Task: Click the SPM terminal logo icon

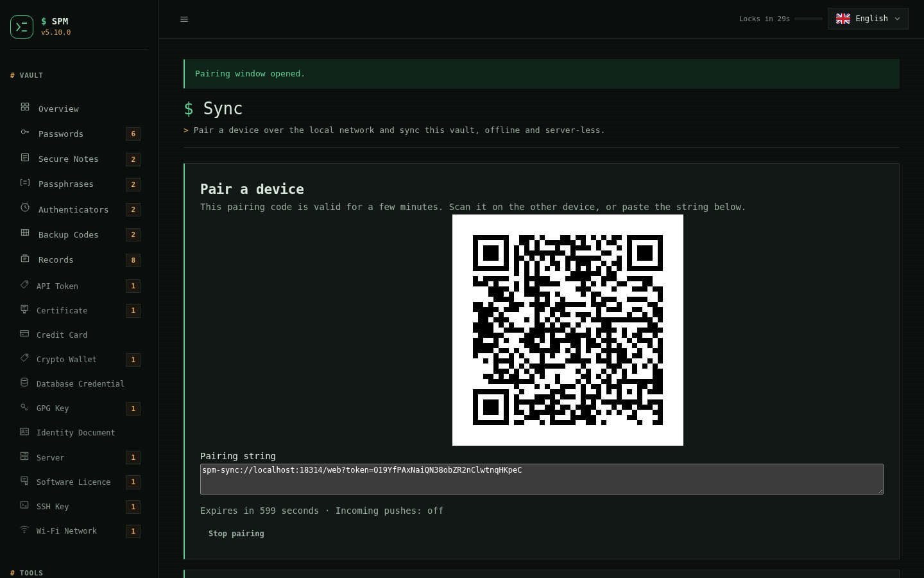Action: (22, 27)
